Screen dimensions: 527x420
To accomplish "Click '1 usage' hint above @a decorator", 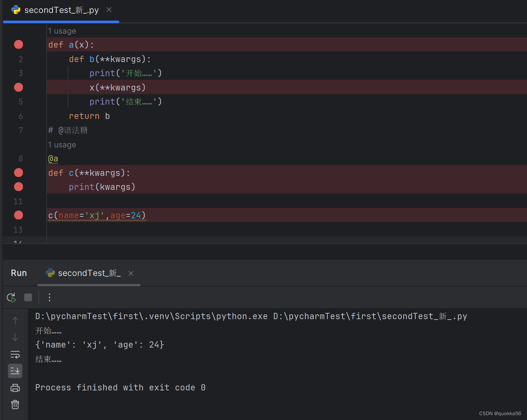I will 62,145.
